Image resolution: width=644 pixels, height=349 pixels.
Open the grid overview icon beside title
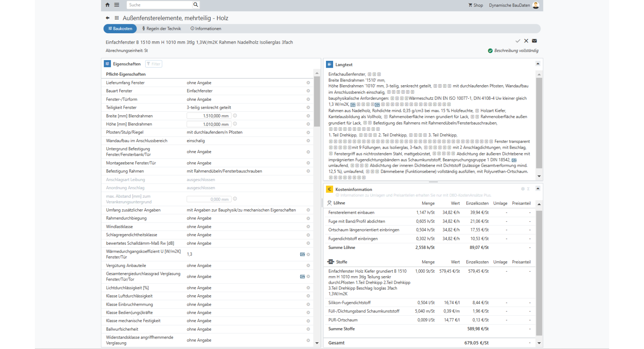point(117,18)
